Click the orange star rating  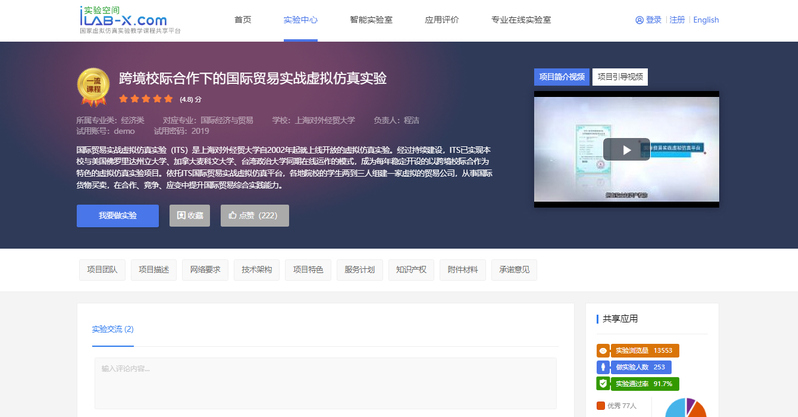point(146,100)
